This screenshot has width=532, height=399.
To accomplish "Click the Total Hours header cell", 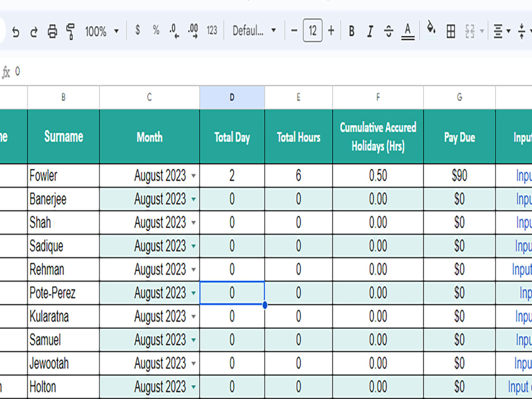I will [298, 136].
